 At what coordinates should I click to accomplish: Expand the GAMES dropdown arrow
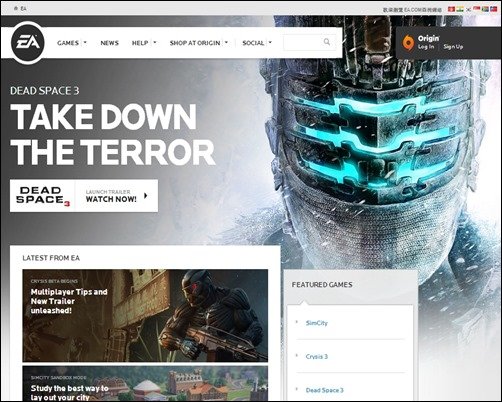click(x=85, y=43)
